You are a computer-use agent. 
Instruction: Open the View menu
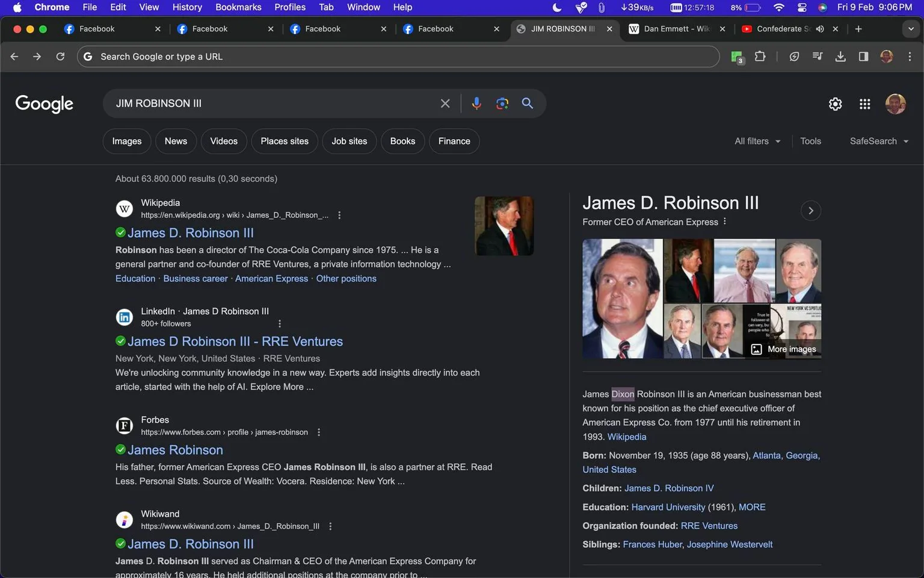pos(149,7)
